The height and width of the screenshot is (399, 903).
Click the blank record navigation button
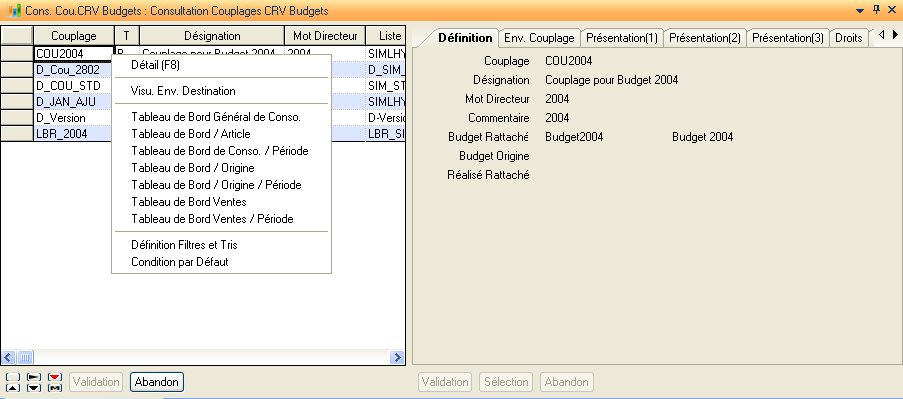pyautogui.click(x=14, y=377)
